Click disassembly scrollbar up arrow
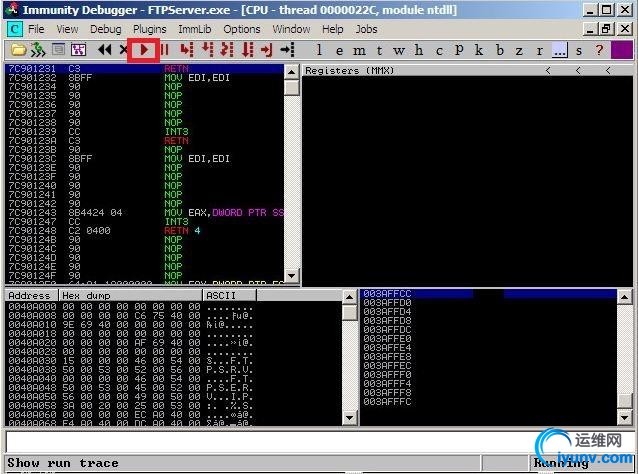 (291, 72)
